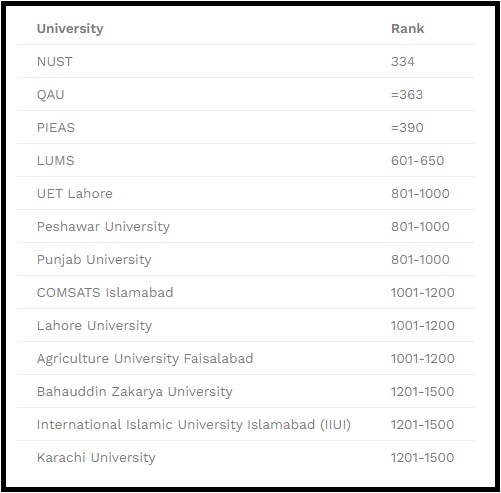
Task: Click the =390 rank value
Action: pos(407,128)
